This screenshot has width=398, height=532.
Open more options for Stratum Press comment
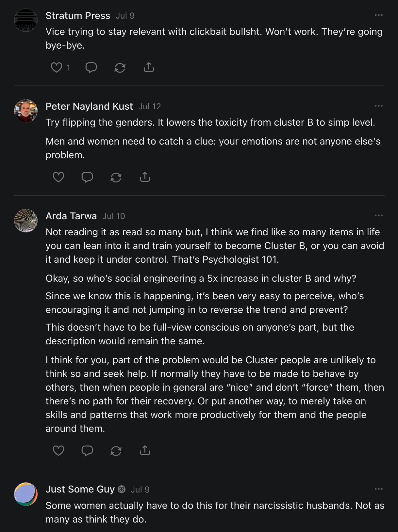[x=378, y=15]
